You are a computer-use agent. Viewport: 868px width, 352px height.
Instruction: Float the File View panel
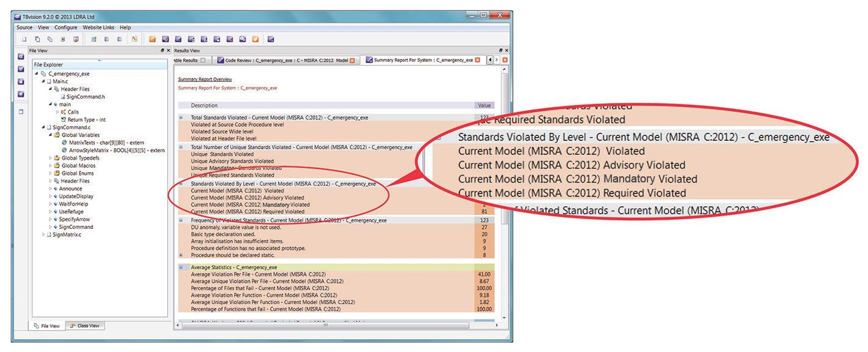click(162, 50)
